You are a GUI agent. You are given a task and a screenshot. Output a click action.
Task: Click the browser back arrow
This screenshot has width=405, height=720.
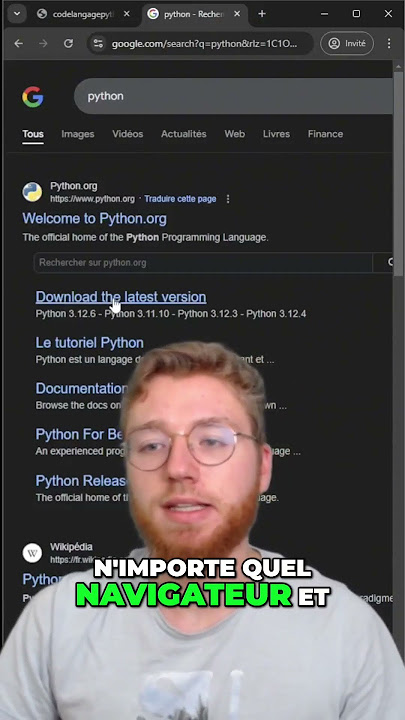point(18,44)
